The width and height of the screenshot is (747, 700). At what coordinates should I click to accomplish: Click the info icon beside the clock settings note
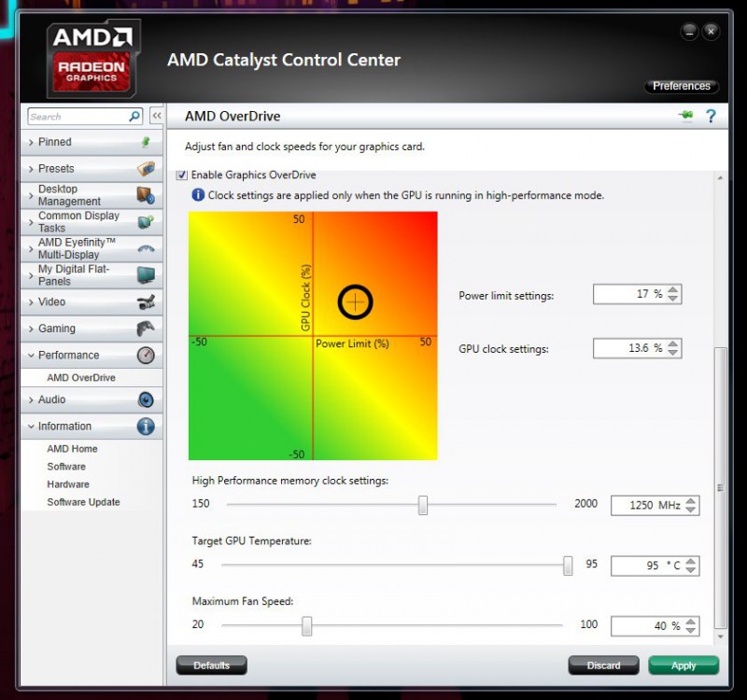point(198,195)
